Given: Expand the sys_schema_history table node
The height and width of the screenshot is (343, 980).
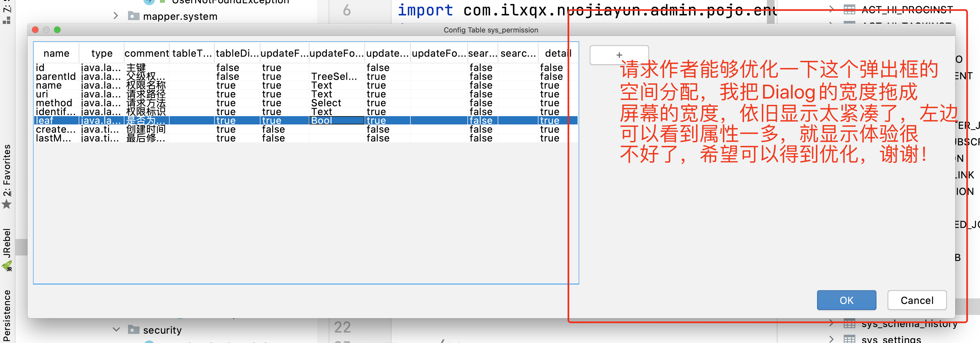Looking at the screenshot, I should pyautogui.click(x=831, y=323).
